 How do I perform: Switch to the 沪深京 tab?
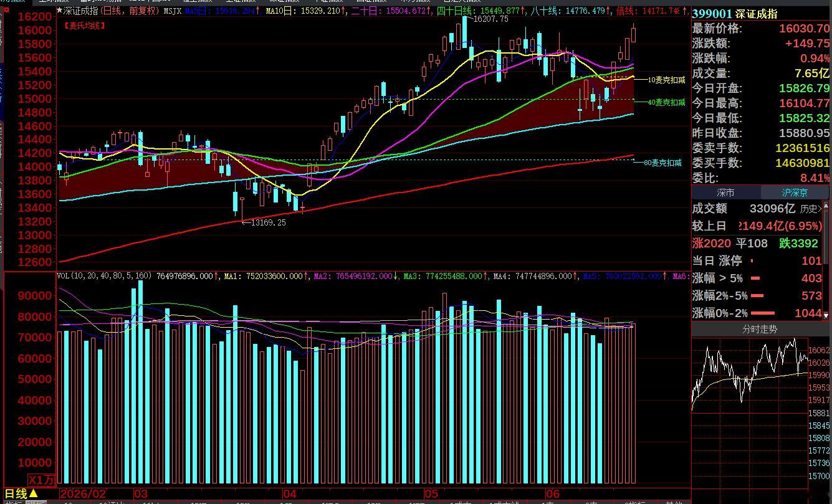(795, 193)
